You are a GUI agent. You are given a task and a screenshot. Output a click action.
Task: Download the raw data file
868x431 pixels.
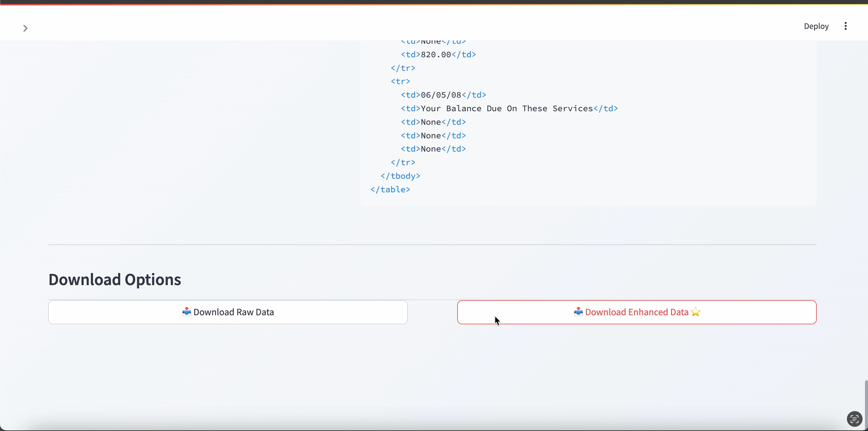tap(228, 312)
